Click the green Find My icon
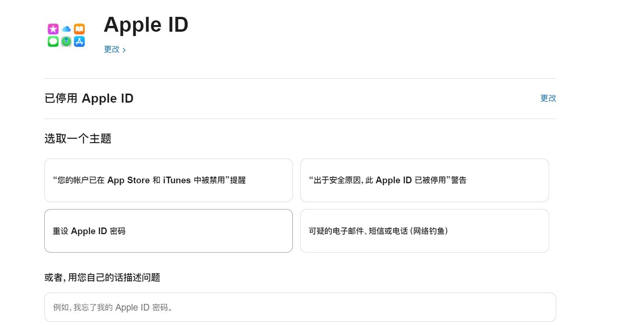644x325 pixels. pos(66,42)
